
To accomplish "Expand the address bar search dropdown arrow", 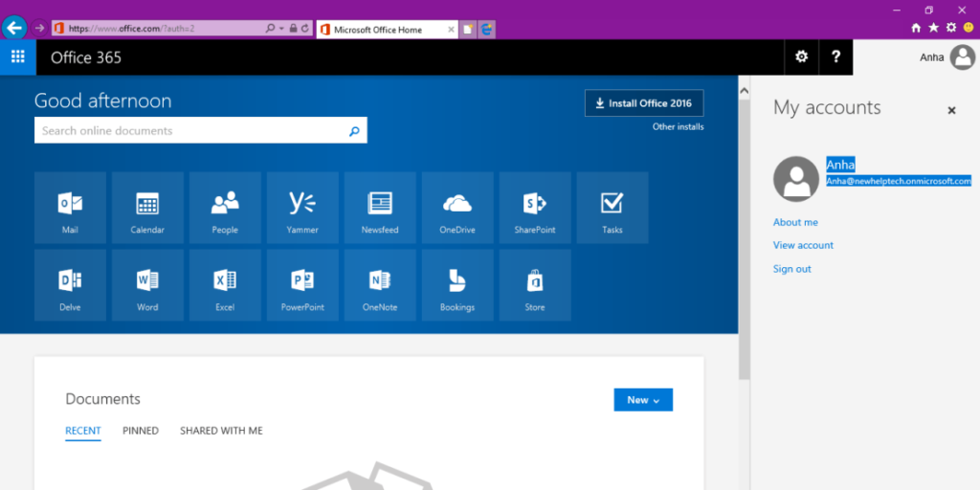I will click(x=282, y=29).
